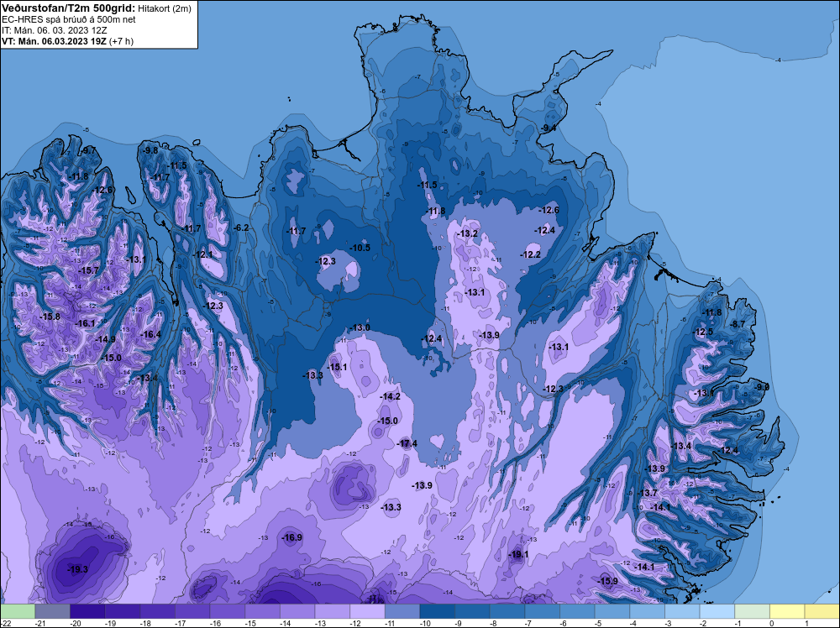The image size is (840, 628).
Task: Click the title text 'Veðurstofan/T2m 500grid:'
Action: 69,8
